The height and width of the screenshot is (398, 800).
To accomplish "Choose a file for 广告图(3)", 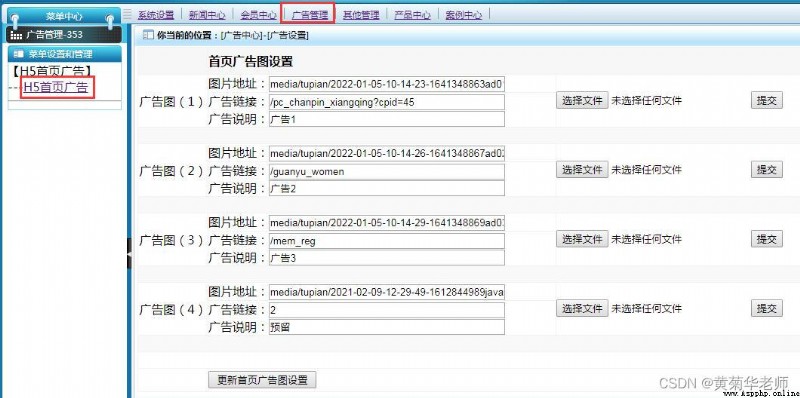I will (x=582, y=239).
